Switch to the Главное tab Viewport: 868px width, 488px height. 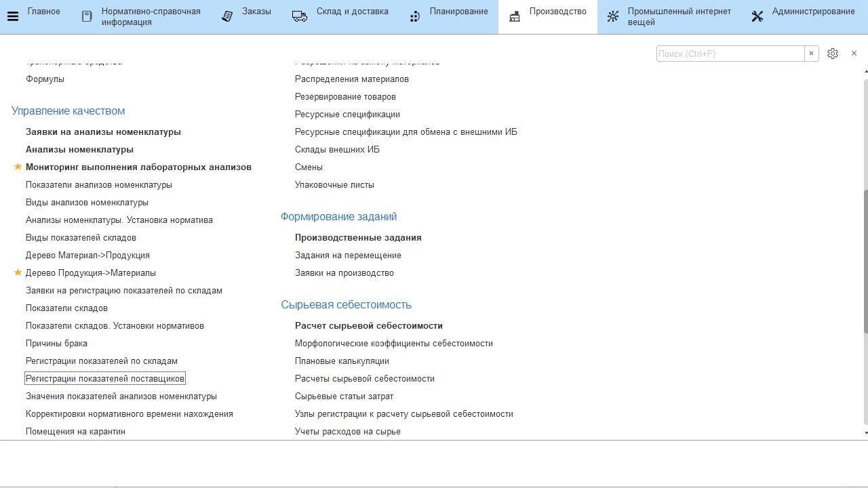click(x=43, y=12)
